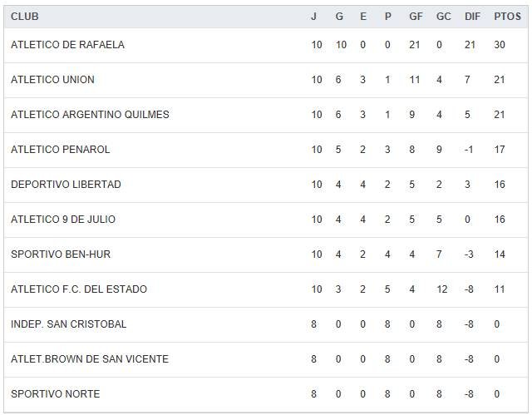This screenshot has height=415, width=532.
Task: Click the GC column header
Action: pos(443,17)
